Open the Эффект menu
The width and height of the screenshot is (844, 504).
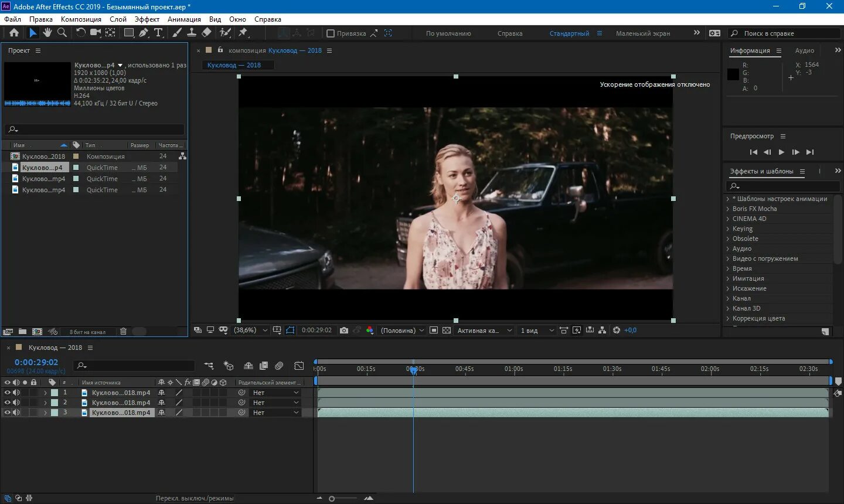147,19
